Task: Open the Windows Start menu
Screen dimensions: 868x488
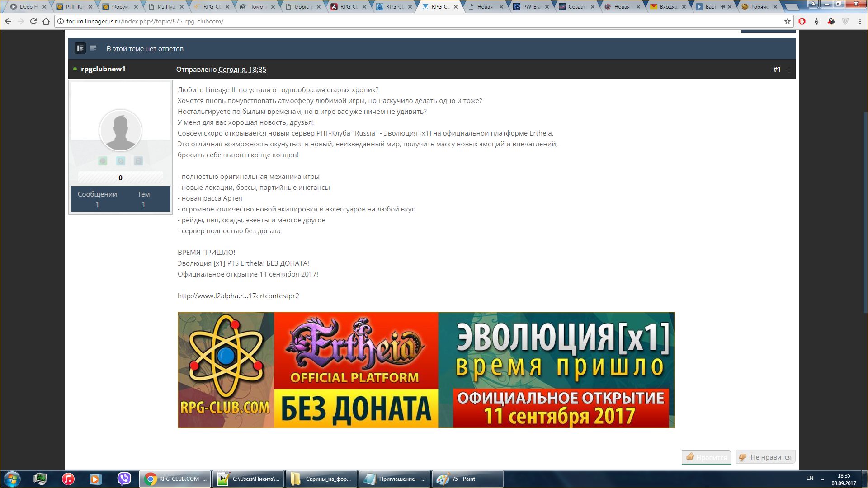Action: (12, 479)
